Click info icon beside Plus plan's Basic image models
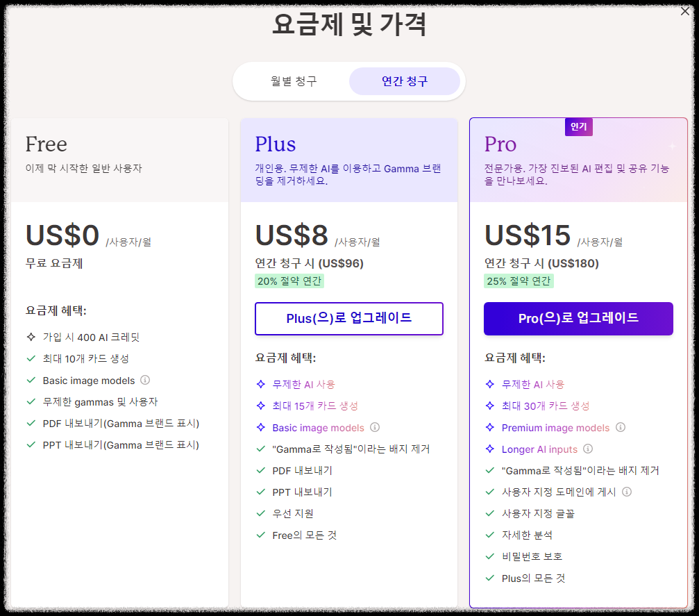The width and height of the screenshot is (699, 616). [375, 428]
